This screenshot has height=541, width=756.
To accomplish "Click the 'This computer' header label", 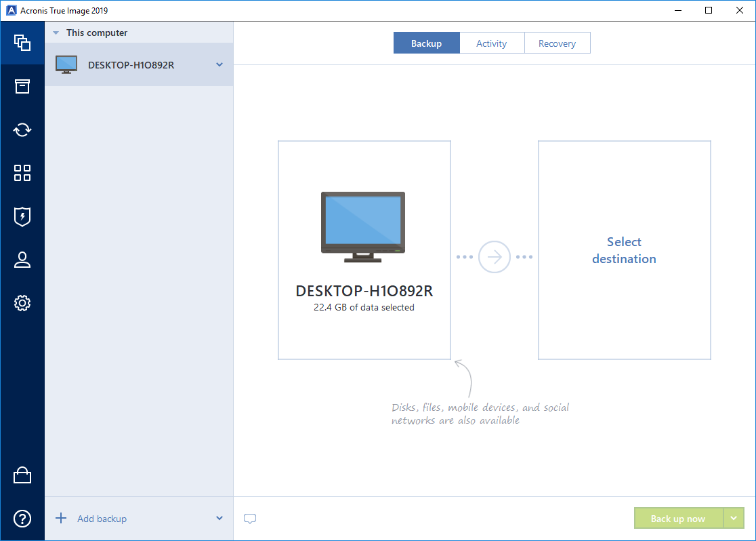I will pyautogui.click(x=97, y=33).
